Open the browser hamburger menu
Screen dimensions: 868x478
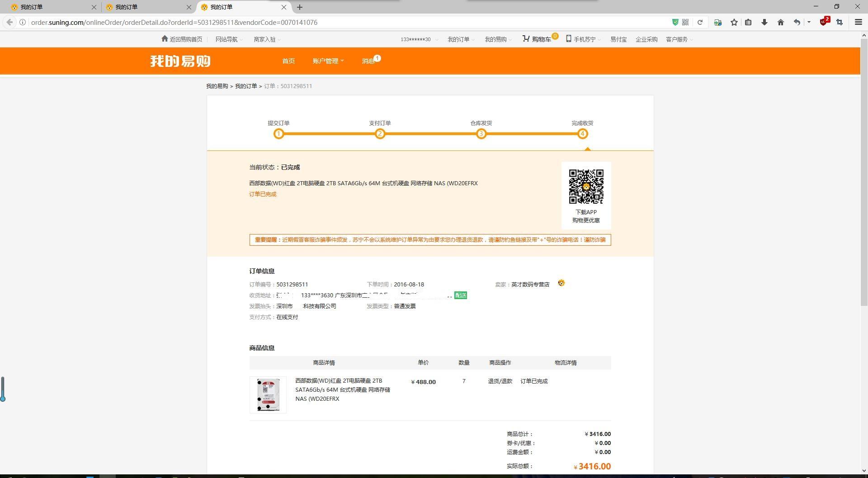pos(858,22)
